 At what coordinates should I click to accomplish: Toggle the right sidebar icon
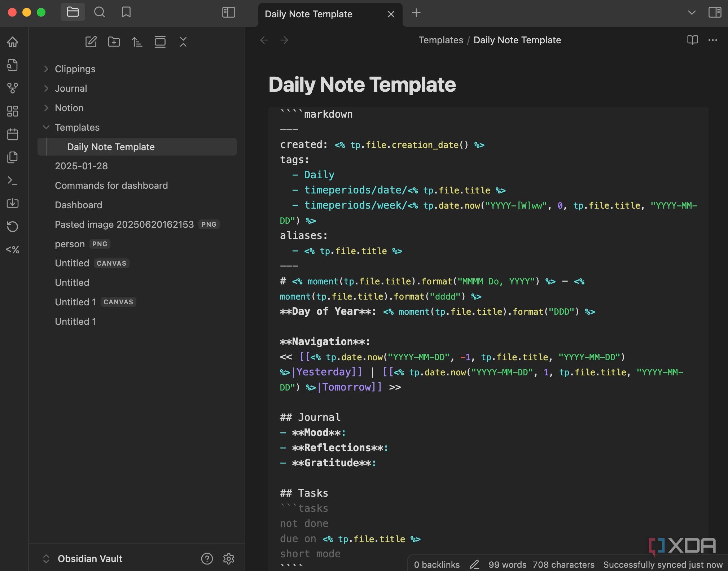[x=715, y=13]
